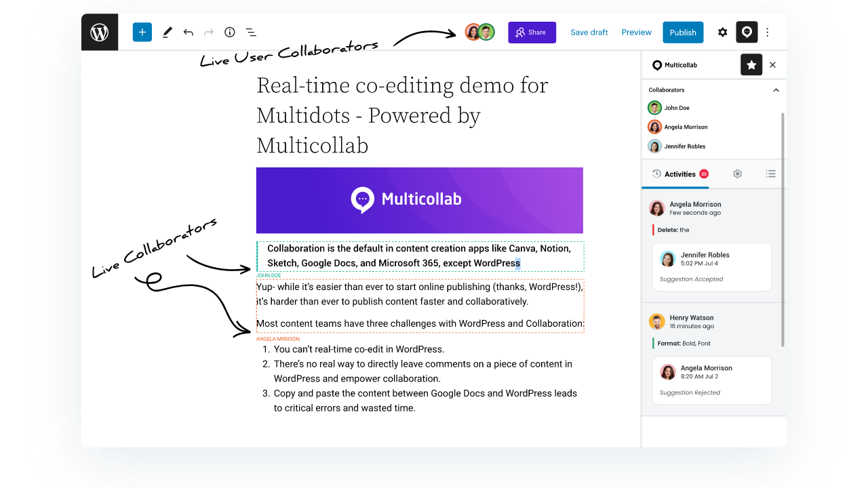Open document details info icon
The height and width of the screenshot is (488, 868).
230,32
